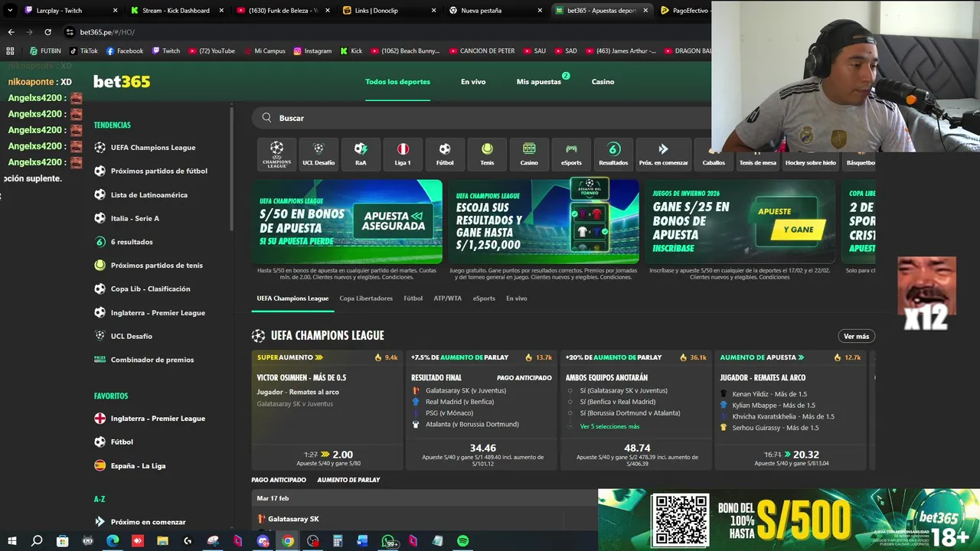The image size is (980, 551).
Task: Open the tab search dropdown arrow
Action: [x=10, y=11]
